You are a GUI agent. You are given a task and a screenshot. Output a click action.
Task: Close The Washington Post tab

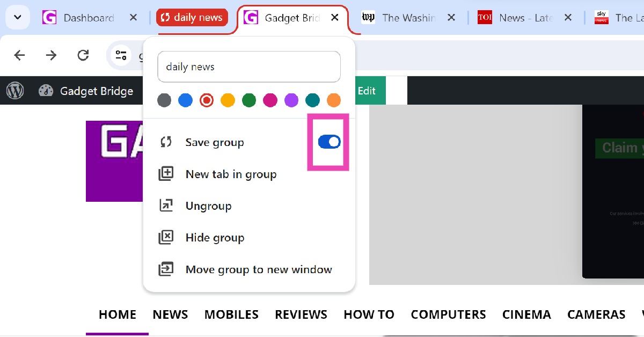tap(451, 18)
